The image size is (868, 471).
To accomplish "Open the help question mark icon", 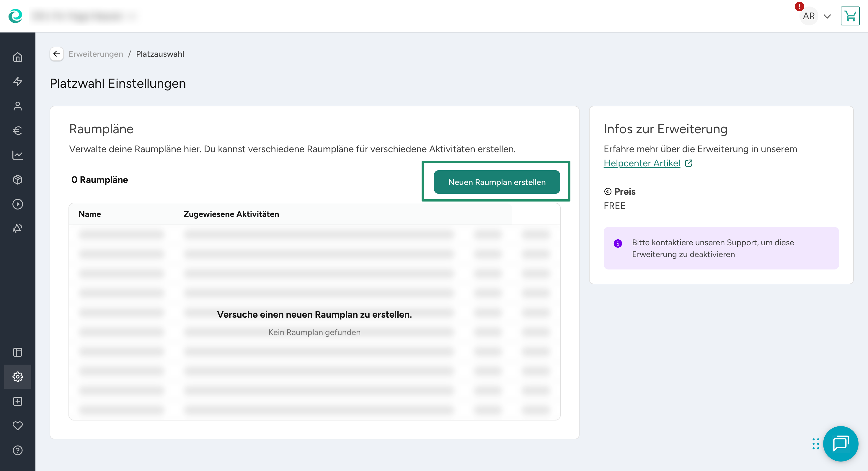I will tap(17, 450).
